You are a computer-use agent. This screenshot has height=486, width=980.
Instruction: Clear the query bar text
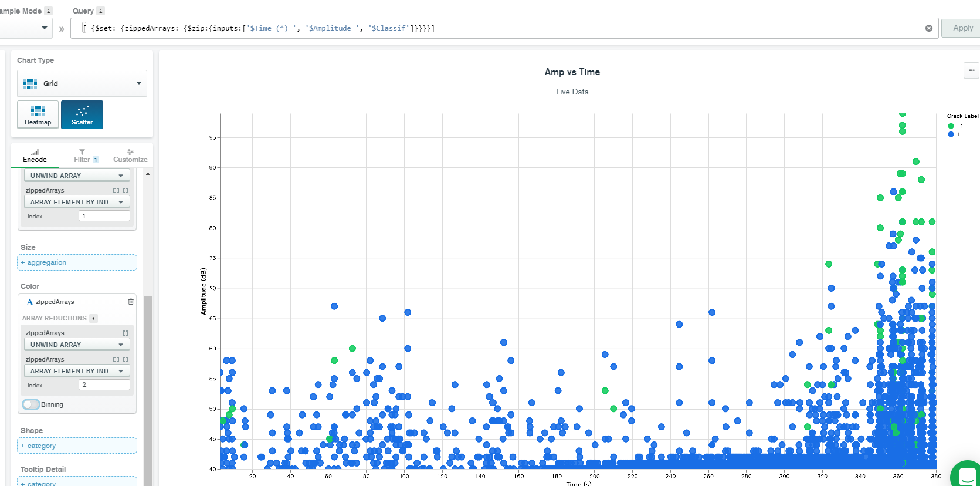[x=929, y=28]
